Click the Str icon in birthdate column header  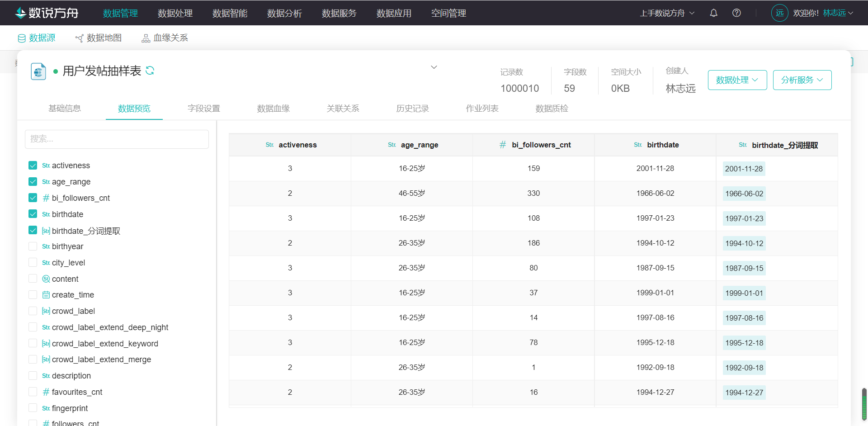(638, 145)
